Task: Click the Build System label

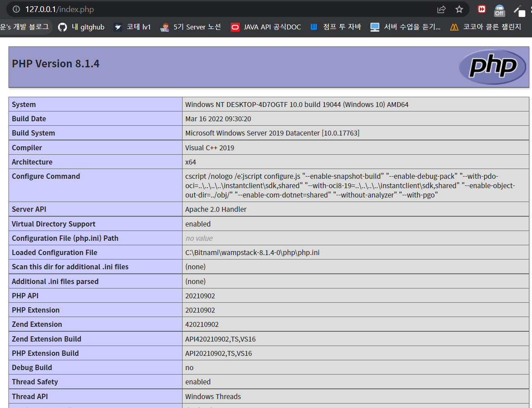Action: 33,133
